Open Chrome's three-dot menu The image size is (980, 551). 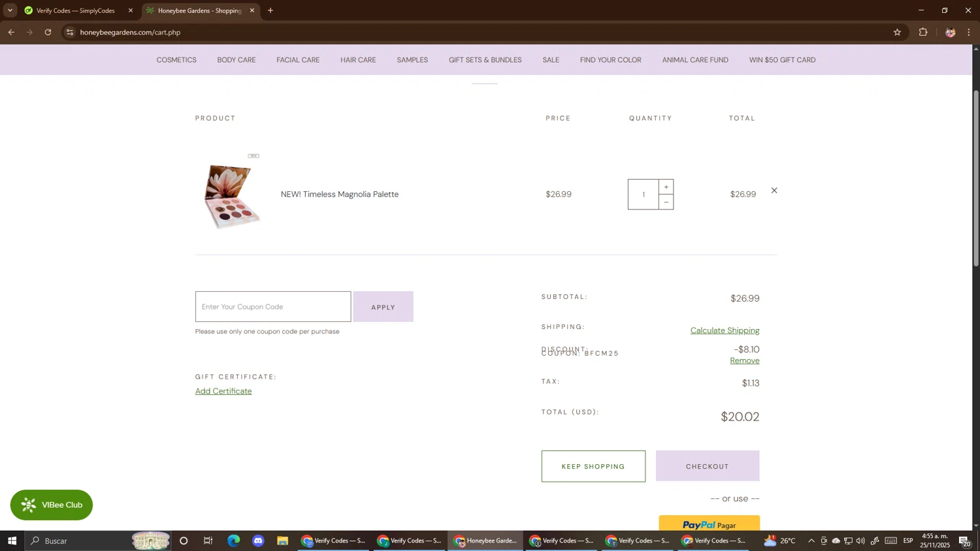coord(970,32)
